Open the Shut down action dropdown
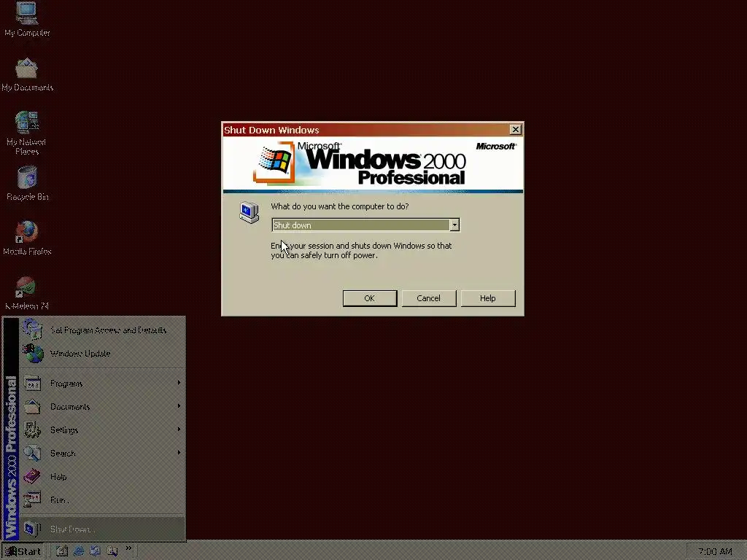The height and width of the screenshot is (560, 747). (x=454, y=225)
